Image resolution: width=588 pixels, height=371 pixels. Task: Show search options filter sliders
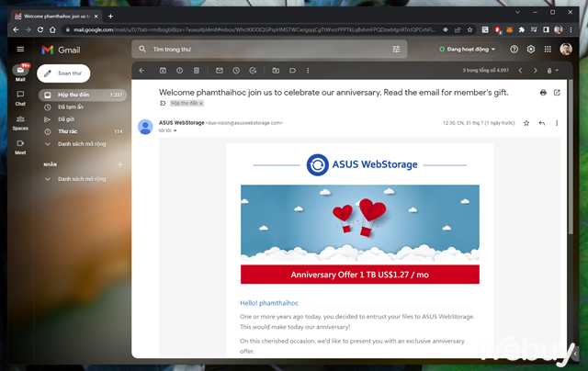(x=396, y=49)
